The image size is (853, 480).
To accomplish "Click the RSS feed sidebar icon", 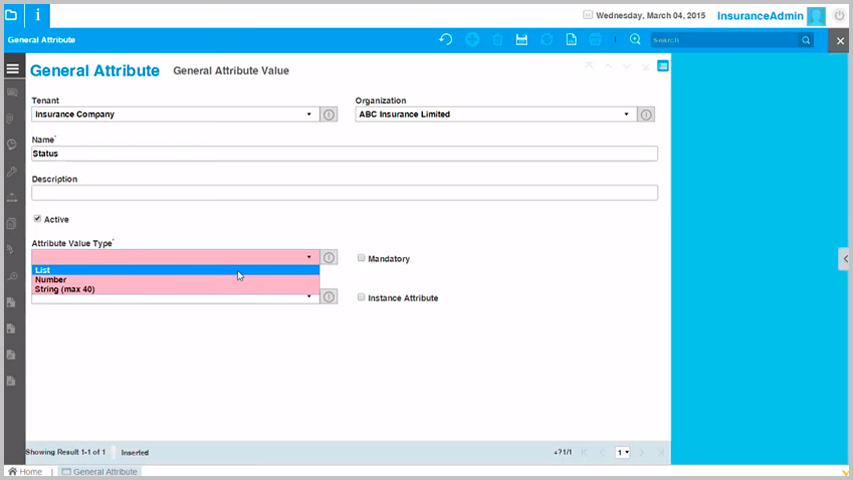I will [11, 250].
